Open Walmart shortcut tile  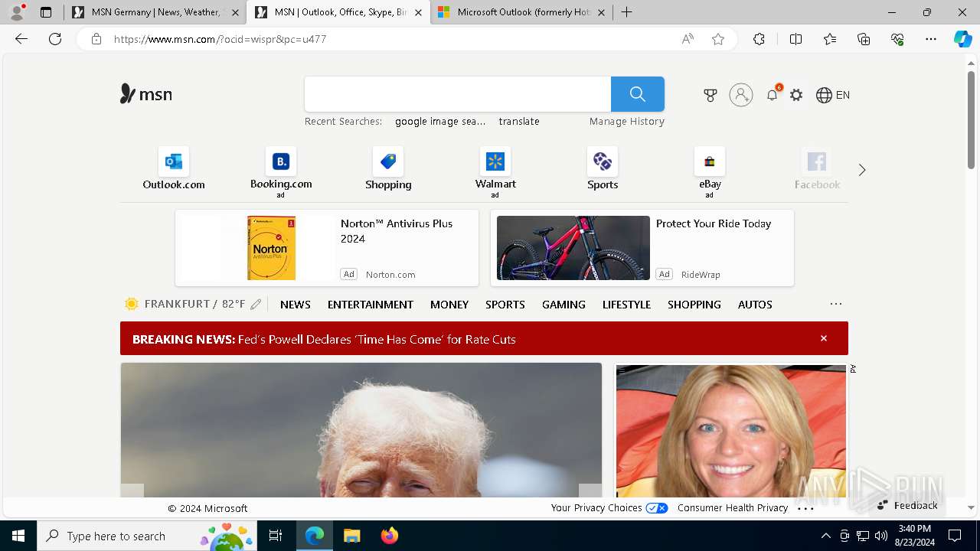tap(495, 172)
